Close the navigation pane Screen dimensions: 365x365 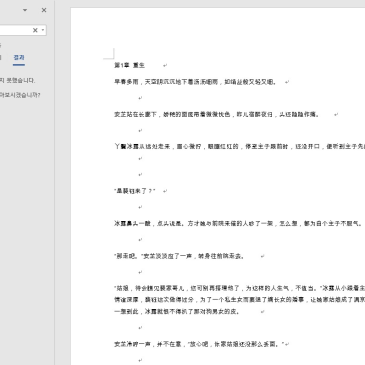(44, 10)
